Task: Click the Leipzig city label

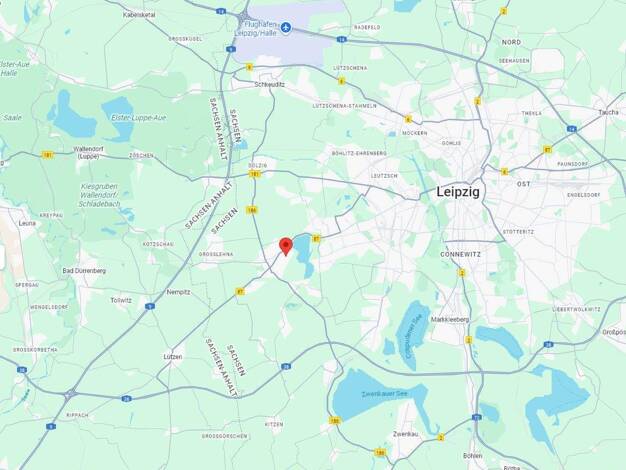Action: coord(458,192)
